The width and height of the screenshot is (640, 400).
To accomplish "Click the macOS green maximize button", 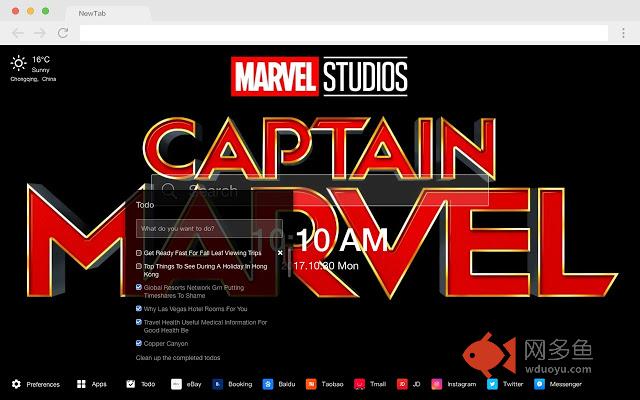I will tap(46, 11).
